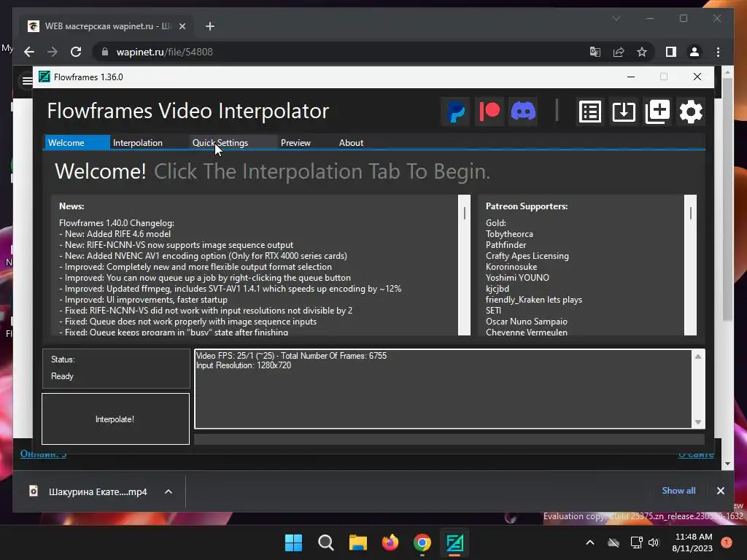
Task: Toggle Chrome's side panel icon
Action: tap(671, 52)
